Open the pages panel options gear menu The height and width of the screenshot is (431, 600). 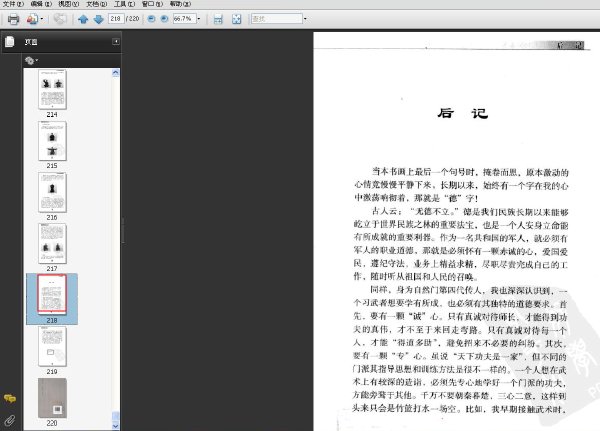31,60
